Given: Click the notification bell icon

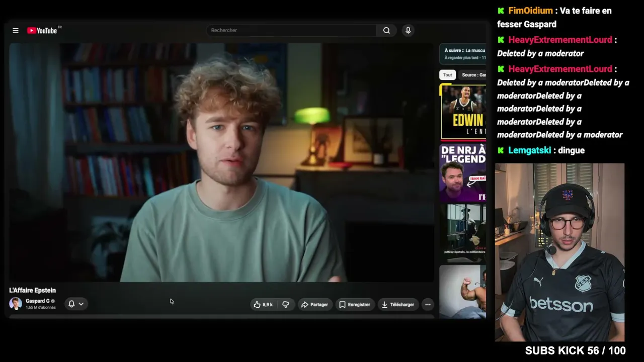Looking at the screenshot, I should coord(71,304).
